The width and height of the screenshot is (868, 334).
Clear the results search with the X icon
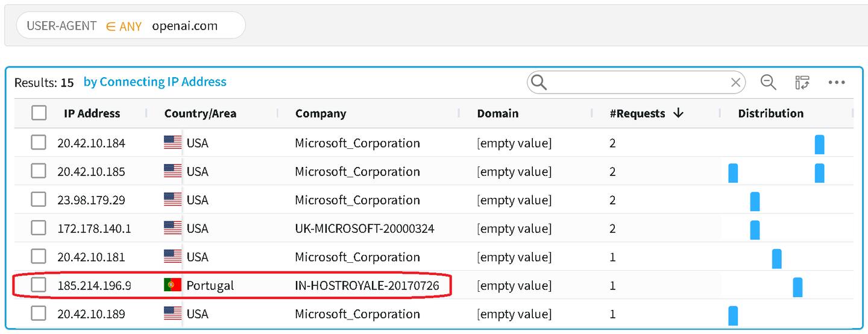(x=735, y=83)
